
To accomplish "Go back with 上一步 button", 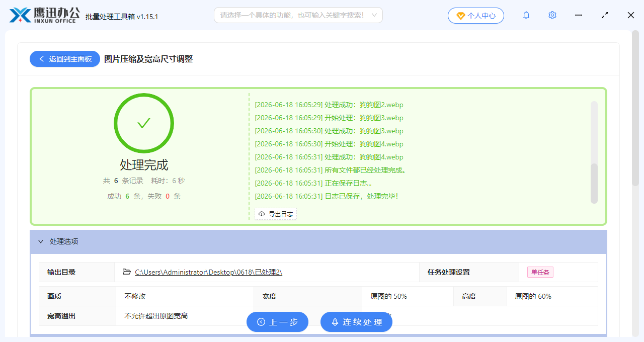I will (277, 322).
